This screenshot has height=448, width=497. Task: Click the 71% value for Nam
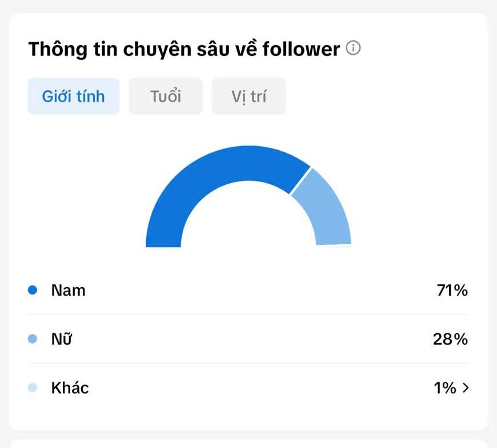tap(452, 290)
